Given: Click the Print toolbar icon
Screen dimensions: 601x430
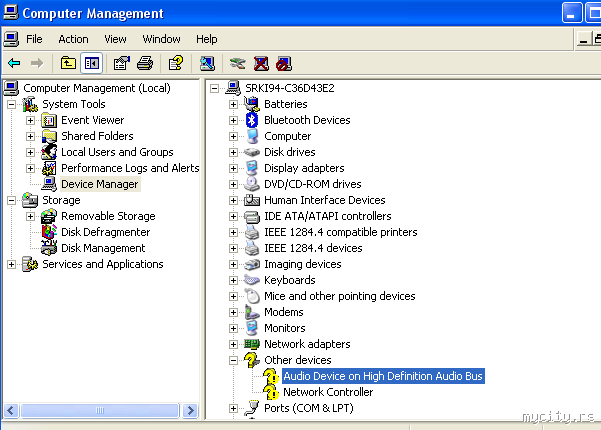Looking at the screenshot, I should [145, 63].
